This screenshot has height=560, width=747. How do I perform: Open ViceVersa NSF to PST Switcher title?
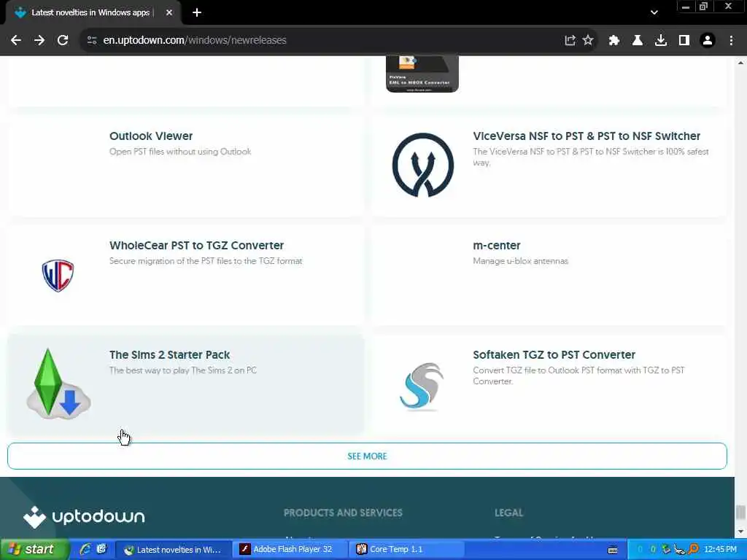[587, 136]
